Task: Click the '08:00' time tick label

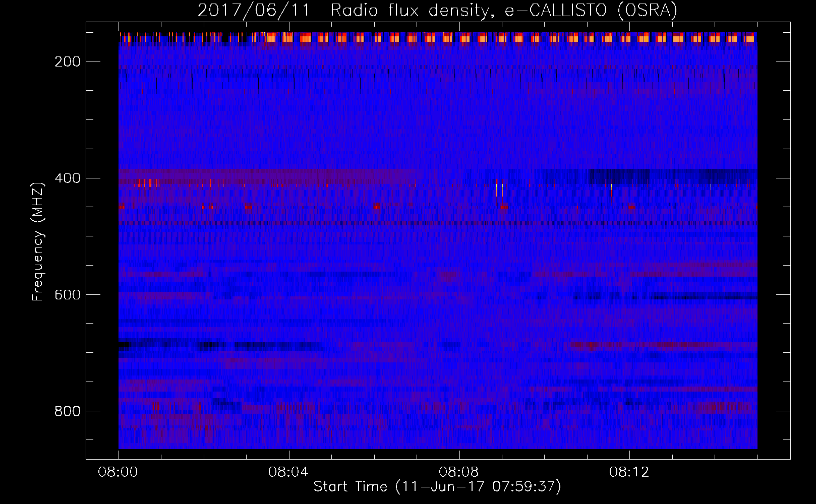Action: pos(118,472)
